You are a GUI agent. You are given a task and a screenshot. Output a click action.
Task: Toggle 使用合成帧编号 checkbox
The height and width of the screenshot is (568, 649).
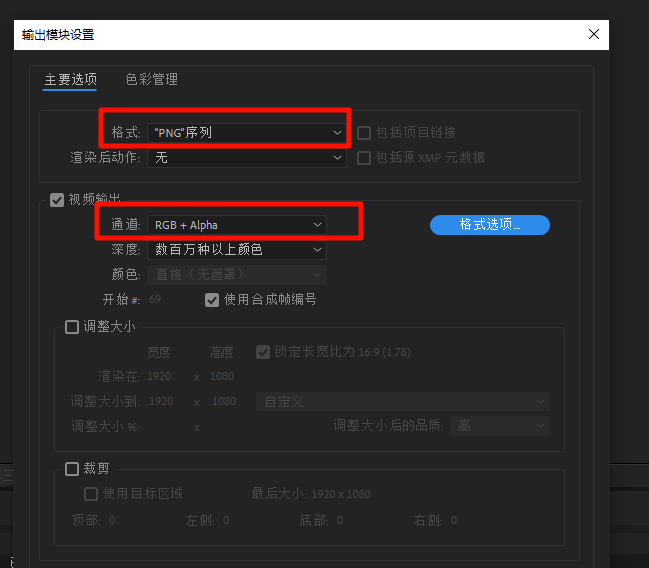pos(212,300)
